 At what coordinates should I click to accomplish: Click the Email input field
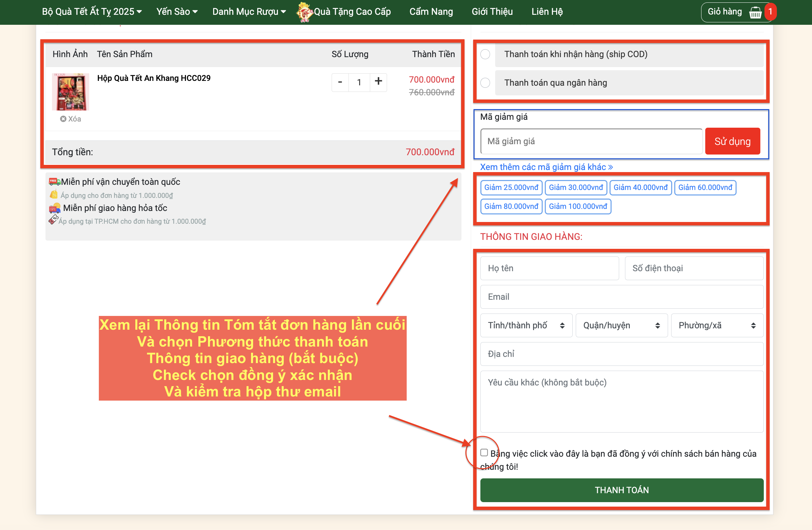tap(622, 297)
